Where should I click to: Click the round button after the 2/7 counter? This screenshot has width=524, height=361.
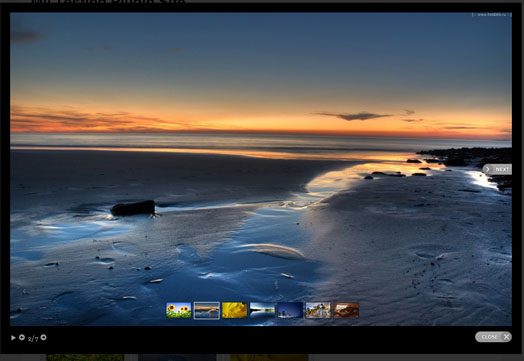pyautogui.click(x=43, y=337)
